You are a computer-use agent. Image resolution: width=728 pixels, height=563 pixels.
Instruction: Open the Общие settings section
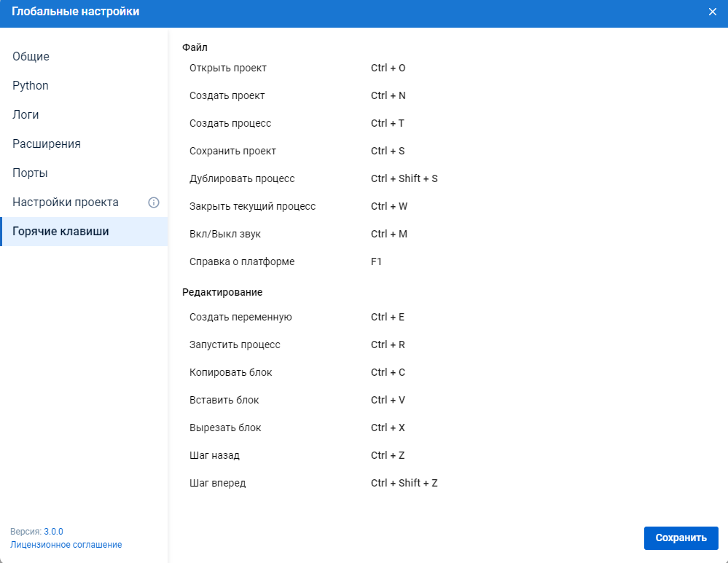click(x=31, y=57)
